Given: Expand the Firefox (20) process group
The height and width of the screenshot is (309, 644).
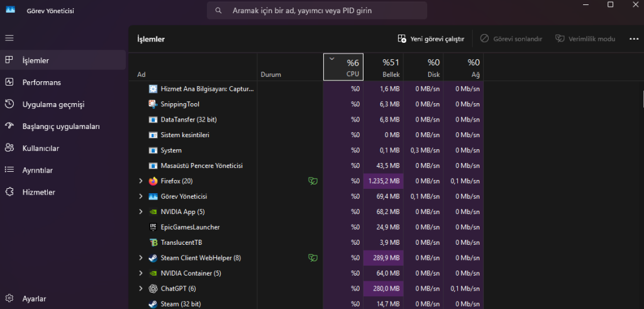Looking at the screenshot, I should pyautogui.click(x=141, y=181).
